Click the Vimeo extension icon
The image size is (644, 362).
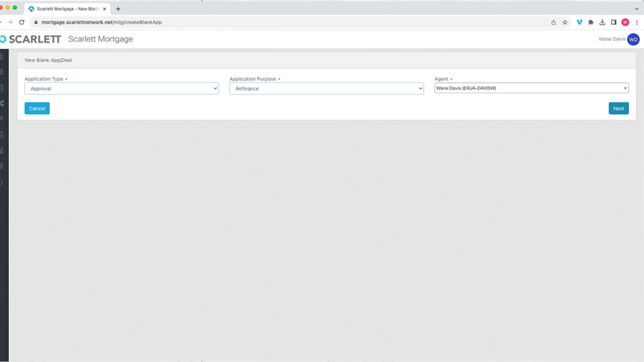click(x=579, y=22)
